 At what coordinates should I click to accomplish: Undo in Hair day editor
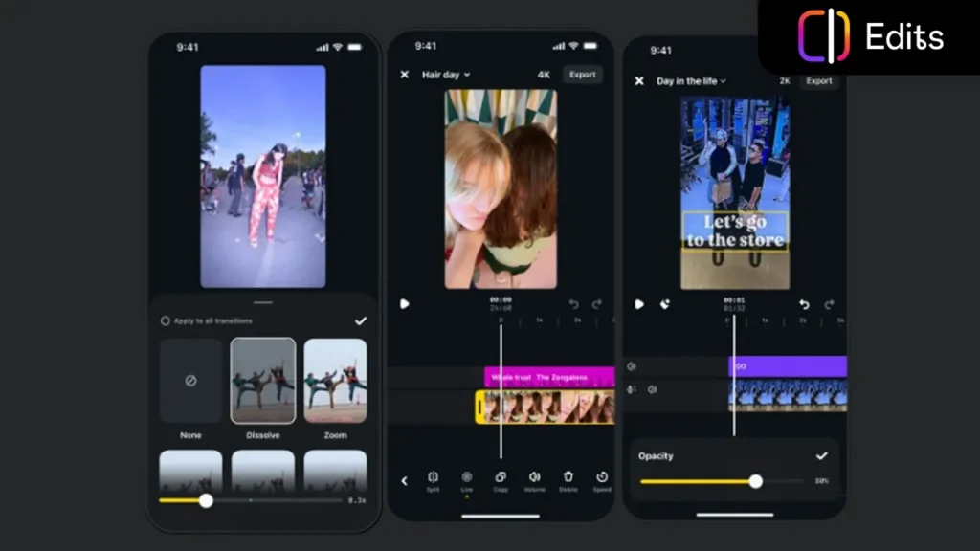(574, 304)
